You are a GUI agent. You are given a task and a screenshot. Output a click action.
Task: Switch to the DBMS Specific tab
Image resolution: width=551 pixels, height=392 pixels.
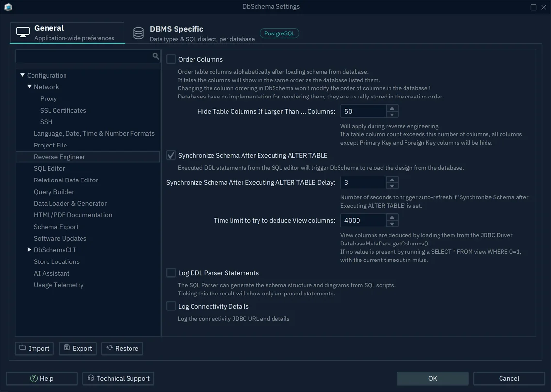[194, 33]
